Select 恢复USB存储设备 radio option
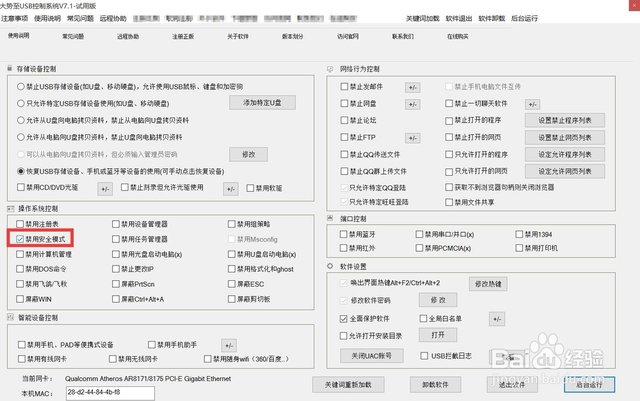 point(21,171)
